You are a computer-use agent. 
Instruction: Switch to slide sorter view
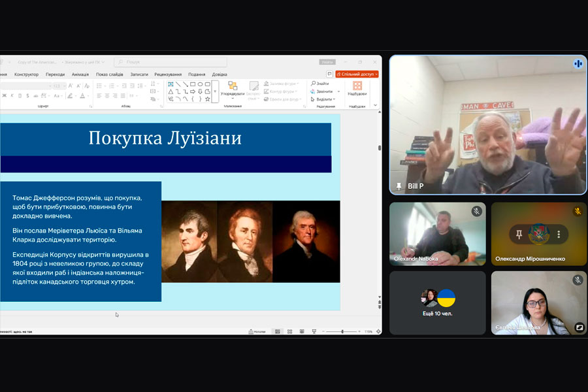coord(289,331)
